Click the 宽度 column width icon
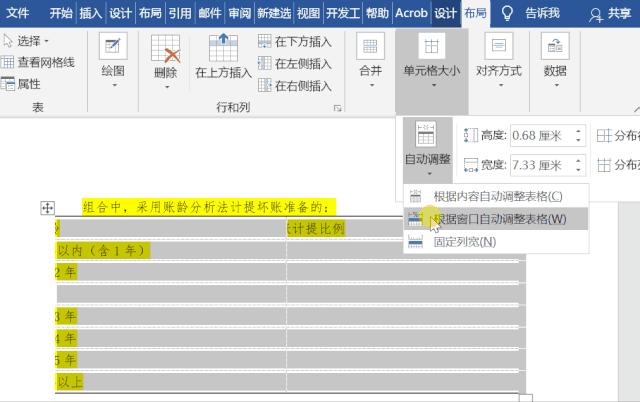The image size is (640, 402). click(x=471, y=165)
